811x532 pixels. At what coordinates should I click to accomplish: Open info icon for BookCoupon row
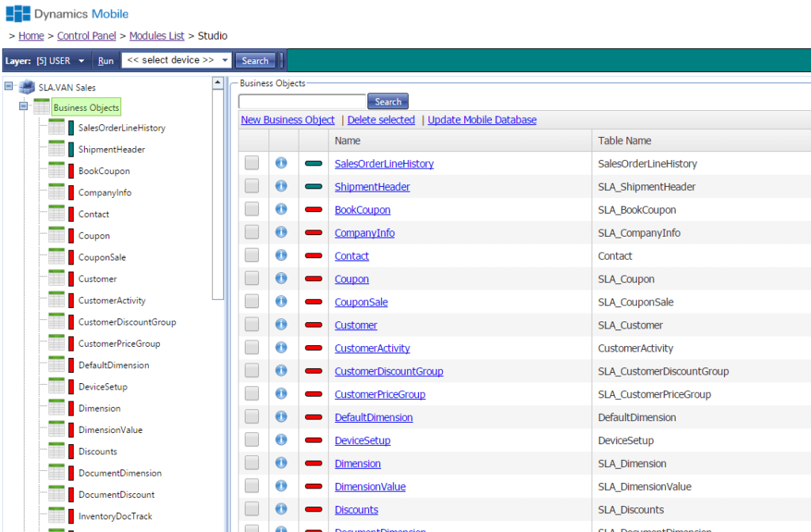coord(281,209)
